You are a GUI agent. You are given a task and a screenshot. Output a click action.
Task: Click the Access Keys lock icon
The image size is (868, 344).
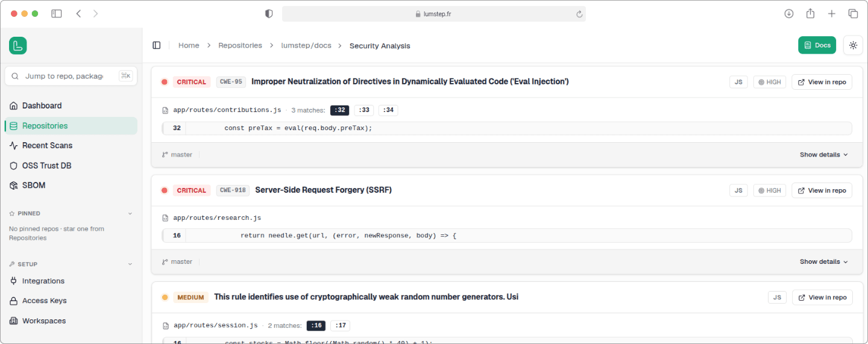pyautogui.click(x=14, y=301)
